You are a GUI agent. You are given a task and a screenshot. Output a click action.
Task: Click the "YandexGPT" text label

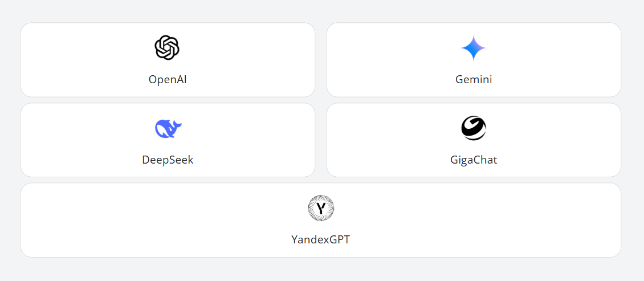click(x=321, y=239)
